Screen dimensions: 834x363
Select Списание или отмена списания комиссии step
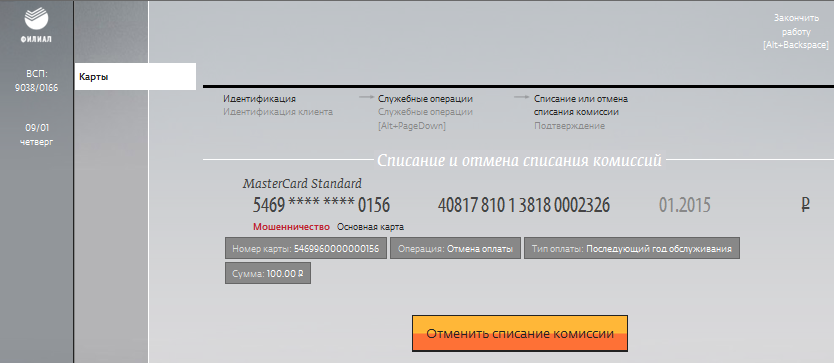581,105
